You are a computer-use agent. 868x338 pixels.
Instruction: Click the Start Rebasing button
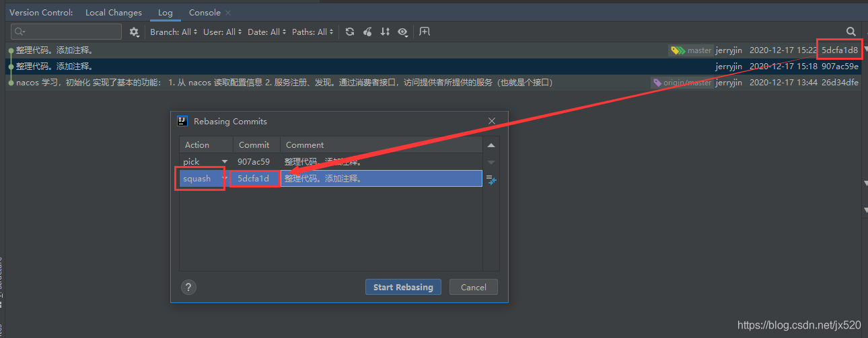point(403,287)
